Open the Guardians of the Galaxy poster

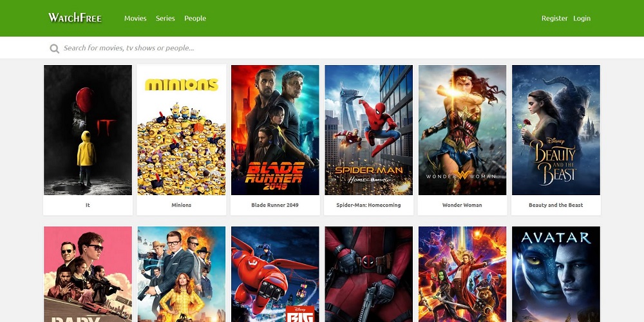462,274
